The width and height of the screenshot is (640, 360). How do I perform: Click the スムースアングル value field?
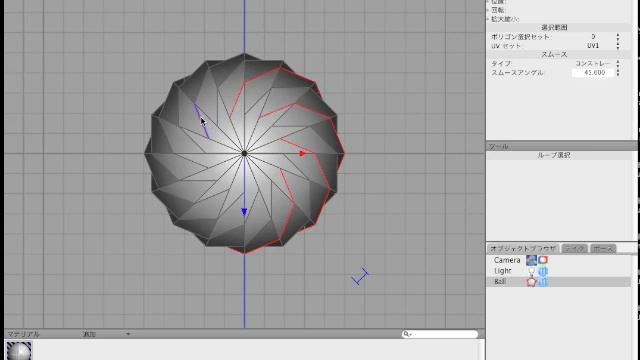(593, 73)
